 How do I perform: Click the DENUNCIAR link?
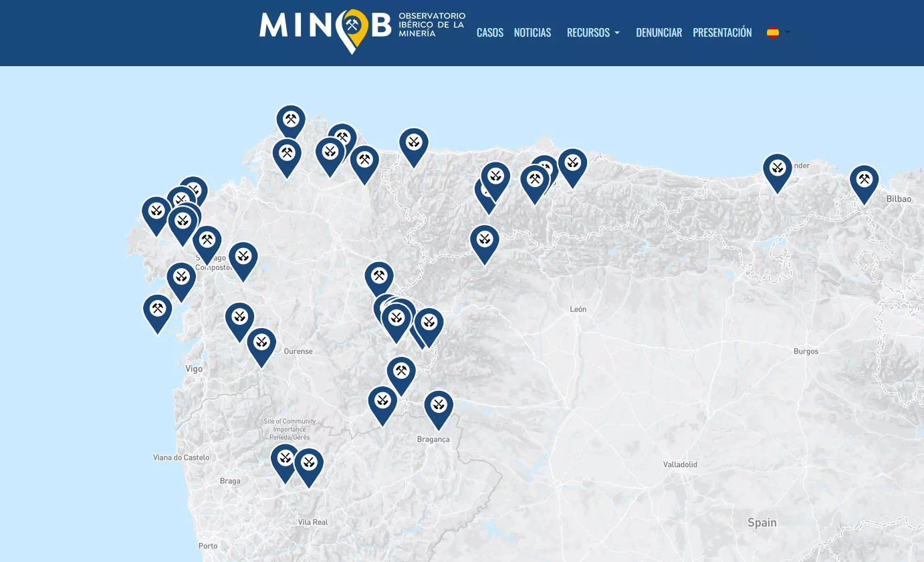click(x=659, y=32)
